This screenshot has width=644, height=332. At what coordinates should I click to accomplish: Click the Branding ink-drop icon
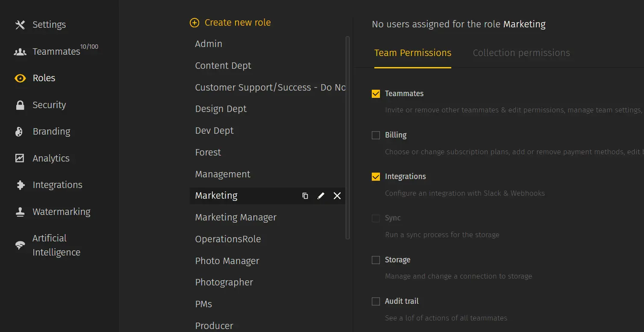(20, 131)
